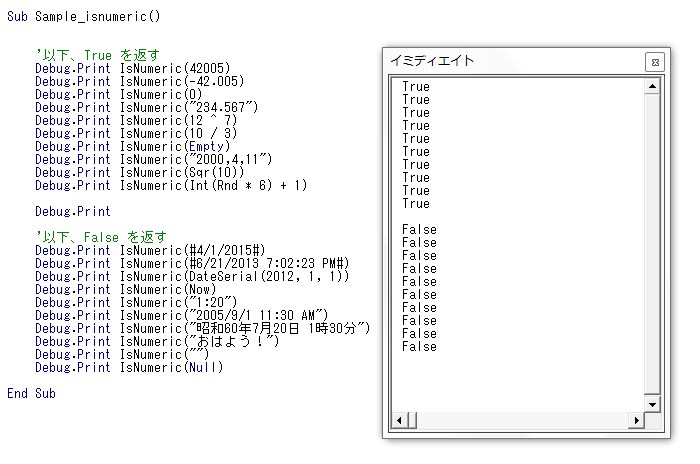The height and width of the screenshot is (464, 700).
Task: Click the End Sub line
Action: [x=31, y=393]
